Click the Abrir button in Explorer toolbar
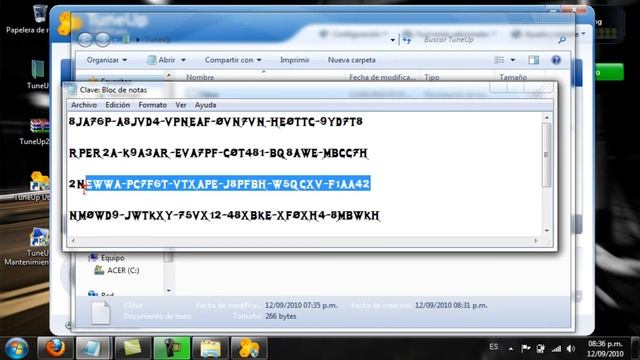The height and width of the screenshot is (360, 640). tap(162, 60)
